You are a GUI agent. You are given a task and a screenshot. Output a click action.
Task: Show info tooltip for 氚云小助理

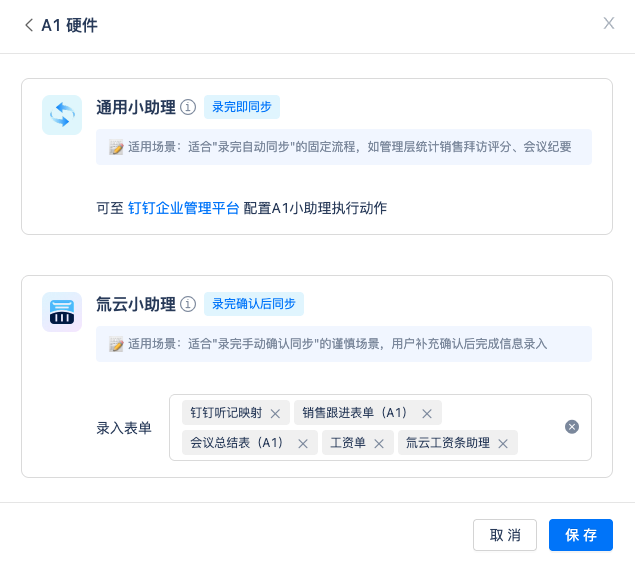[188, 304]
